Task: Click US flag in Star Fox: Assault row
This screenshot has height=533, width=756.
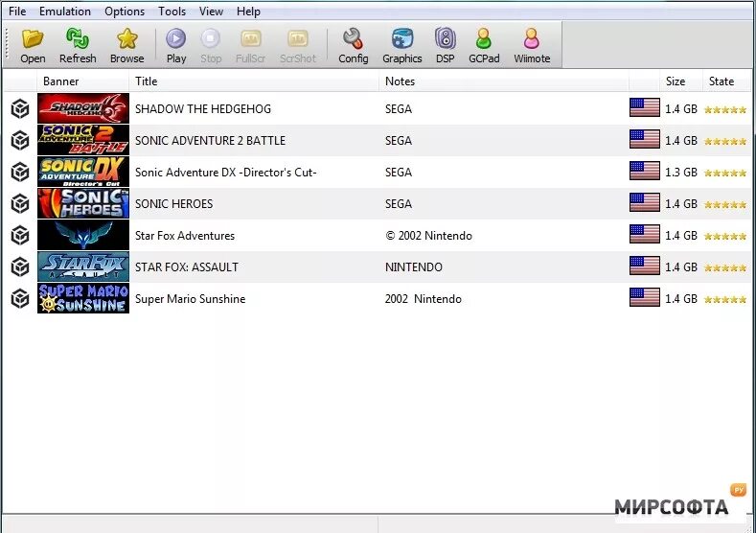Action: tap(645, 266)
